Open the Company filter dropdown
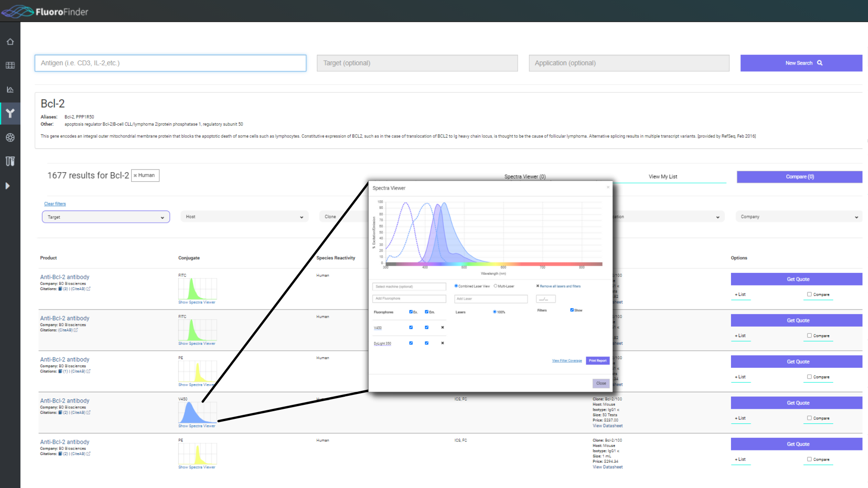 tap(798, 217)
